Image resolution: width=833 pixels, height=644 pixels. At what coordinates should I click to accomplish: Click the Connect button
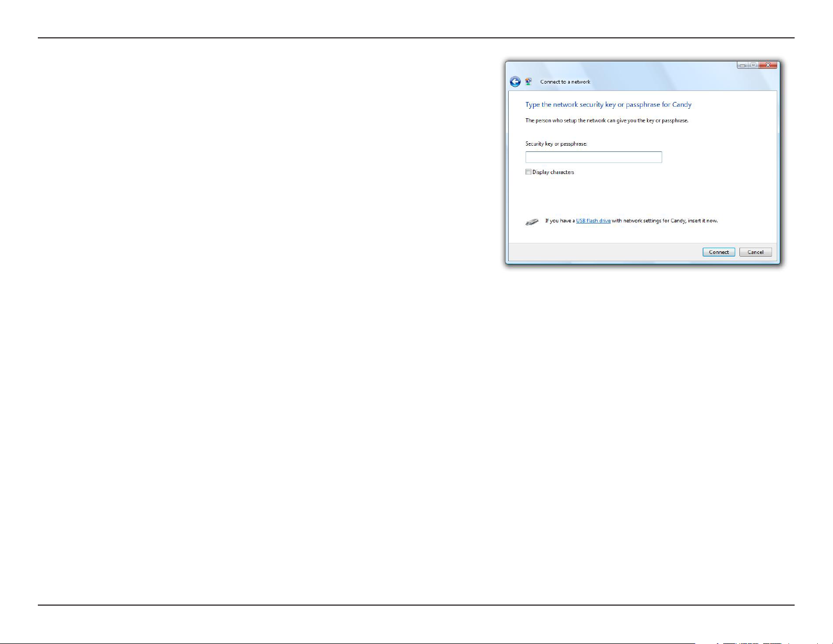click(718, 252)
